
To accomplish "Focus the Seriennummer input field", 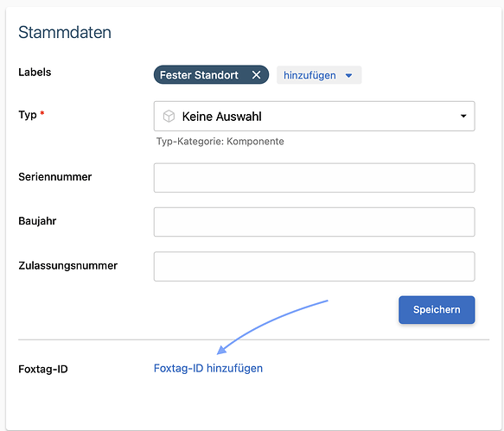I will pos(314,178).
